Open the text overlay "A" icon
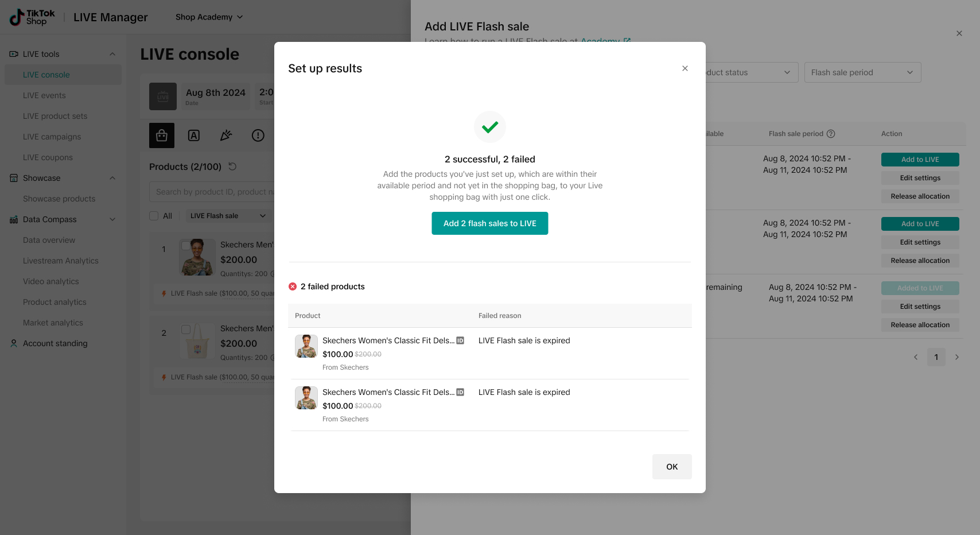980x535 pixels. point(194,135)
